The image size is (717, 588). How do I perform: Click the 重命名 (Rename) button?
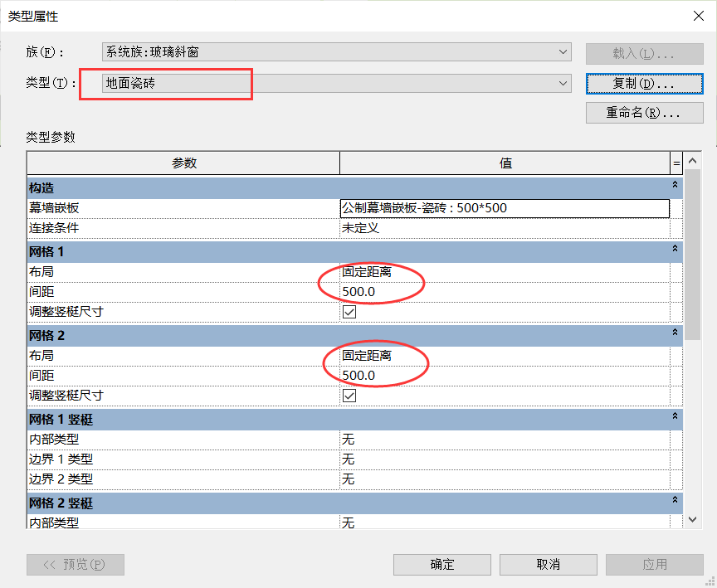click(644, 111)
